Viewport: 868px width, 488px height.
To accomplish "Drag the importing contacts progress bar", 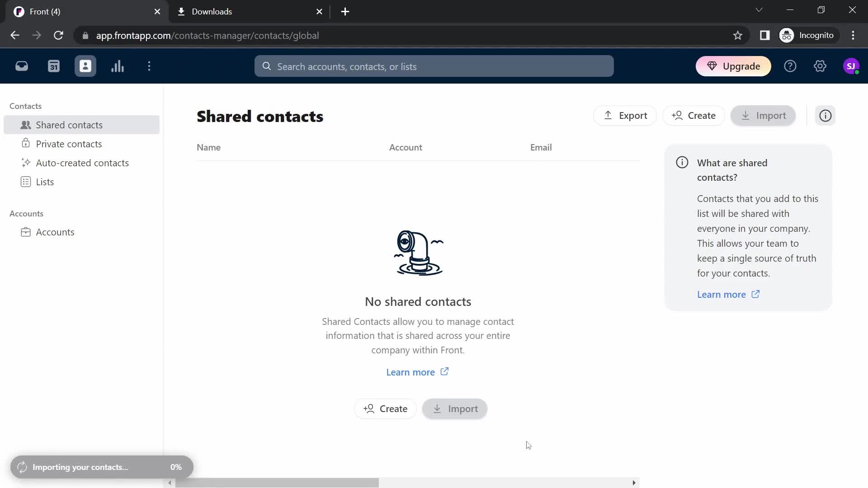I will (101, 467).
